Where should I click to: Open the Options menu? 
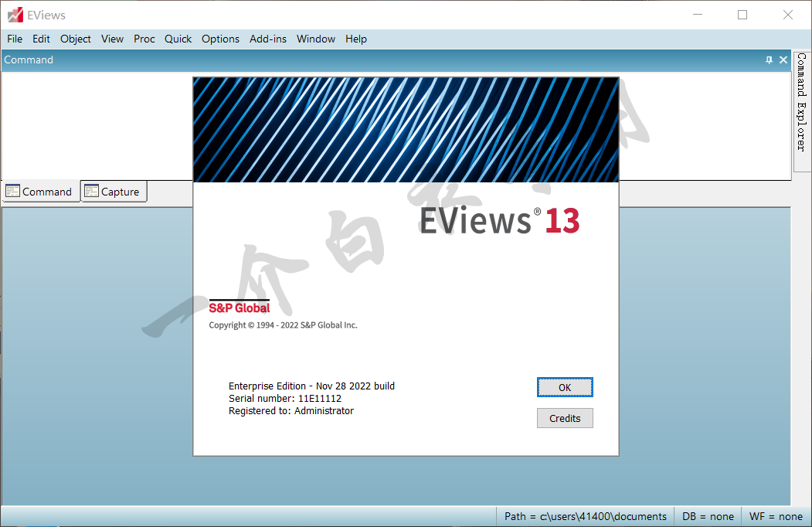point(221,39)
